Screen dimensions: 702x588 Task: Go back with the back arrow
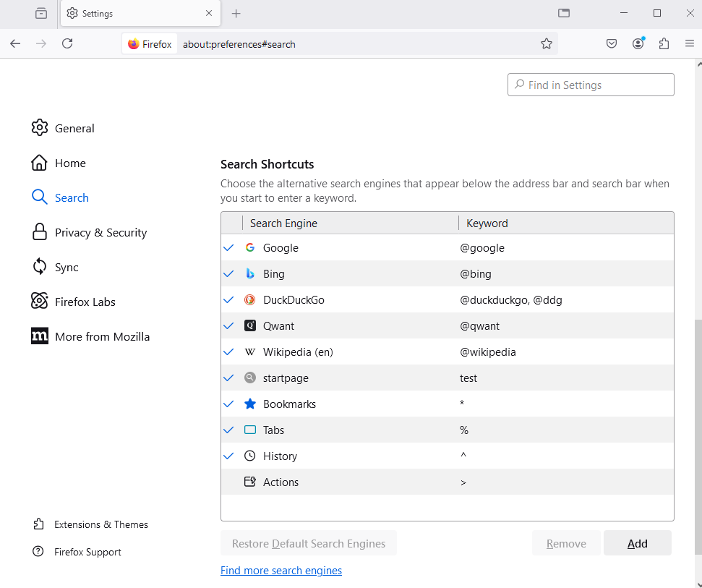pos(15,43)
